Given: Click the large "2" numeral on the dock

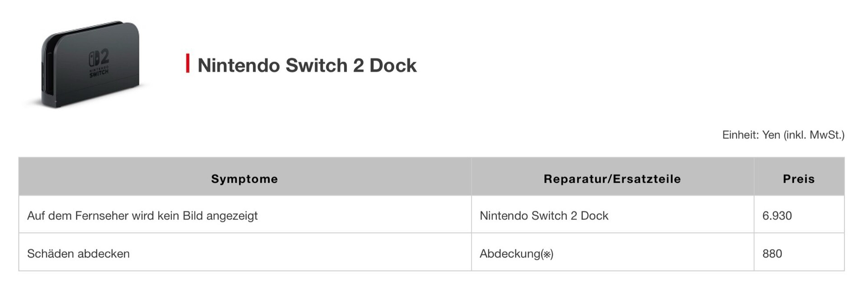Looking at the screenshot, I should click(x=104, y=57).
